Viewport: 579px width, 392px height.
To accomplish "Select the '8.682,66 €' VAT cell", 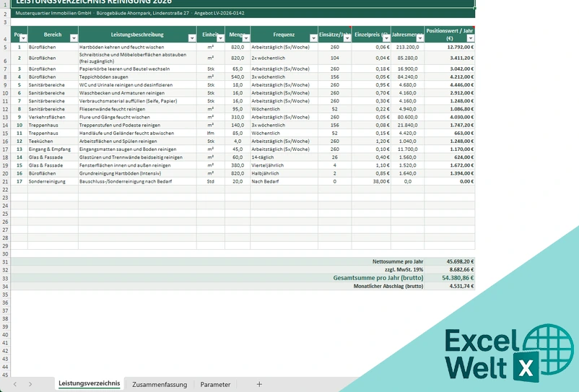I will tap(449, 270).
